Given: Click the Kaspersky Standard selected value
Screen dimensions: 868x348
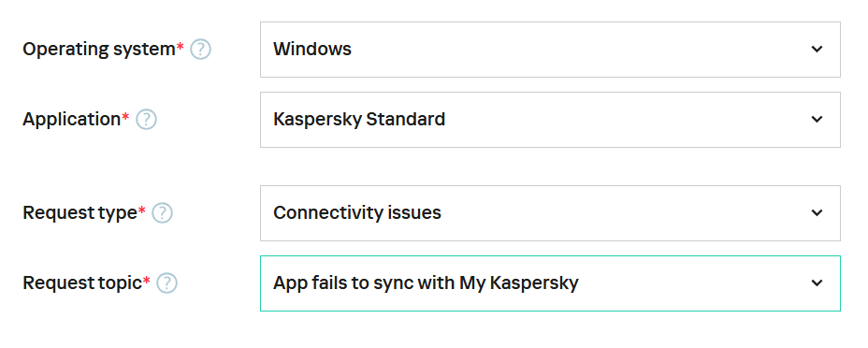Looking at the screenshot, I should 359,120.
